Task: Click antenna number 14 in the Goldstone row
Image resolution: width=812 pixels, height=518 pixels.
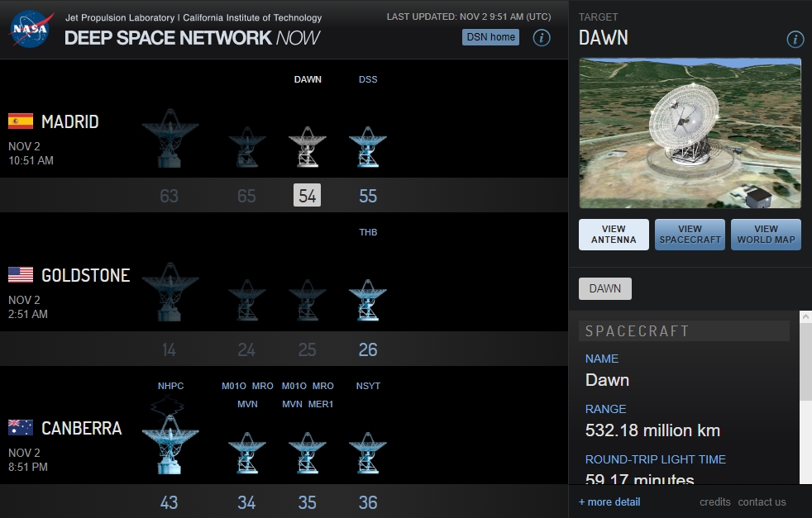Action: click(169, 349)
